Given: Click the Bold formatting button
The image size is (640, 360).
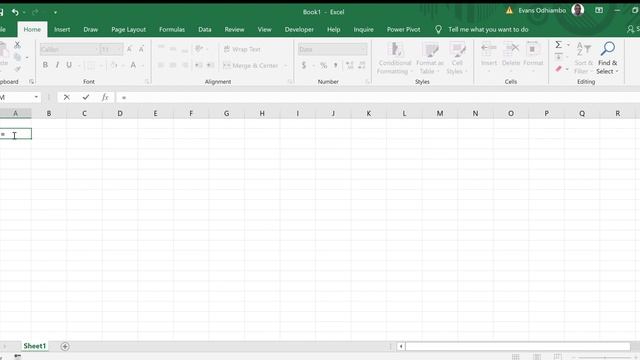Looking at the screenshot, I should click(45, 65).
